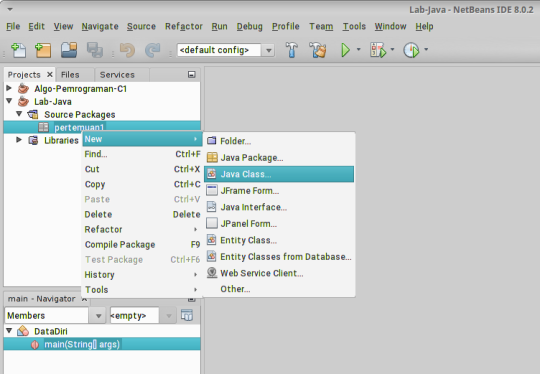Minimize the Projects window group

click(191, 74)
